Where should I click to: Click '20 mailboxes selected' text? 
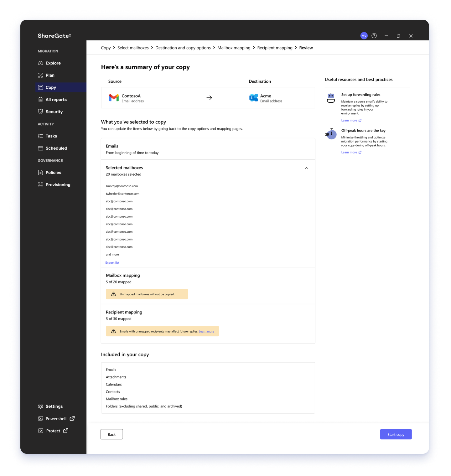click(123, 174)
